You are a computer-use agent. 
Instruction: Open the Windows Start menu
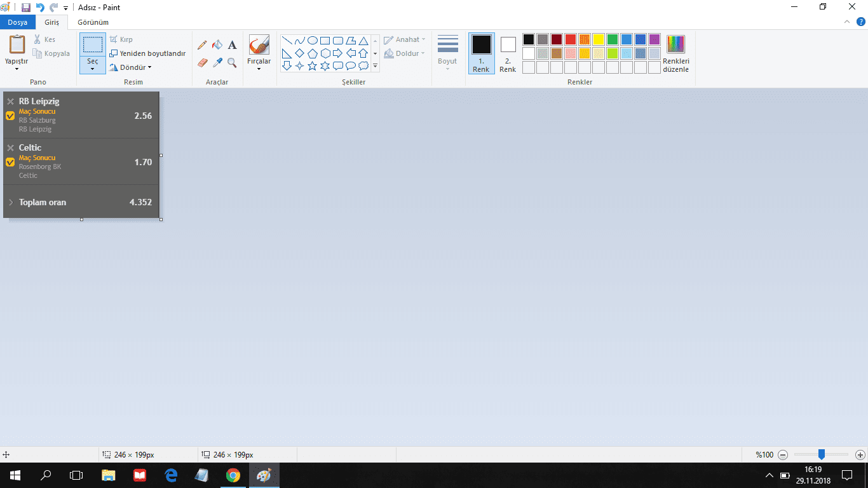pyautogui.click(x=15, y=475)
